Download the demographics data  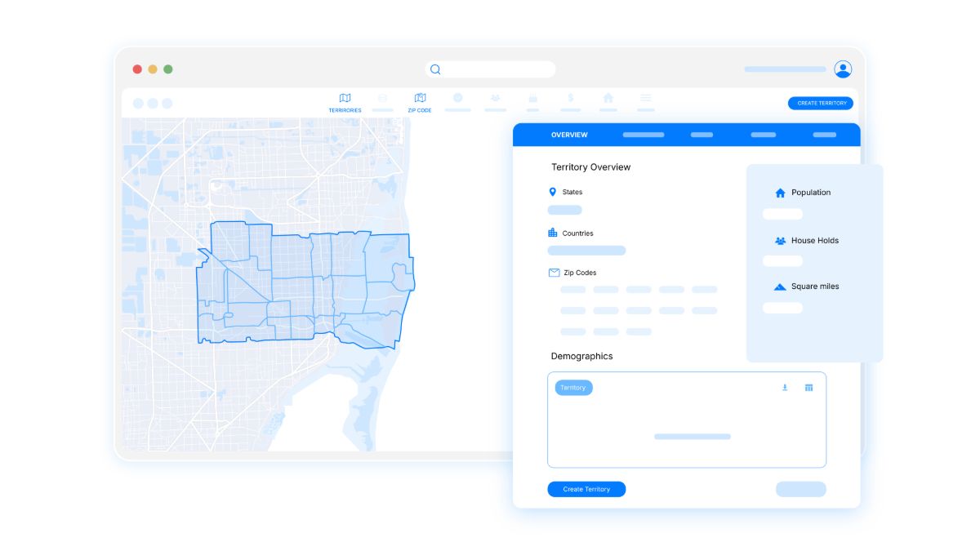click(x=785, y=388)
